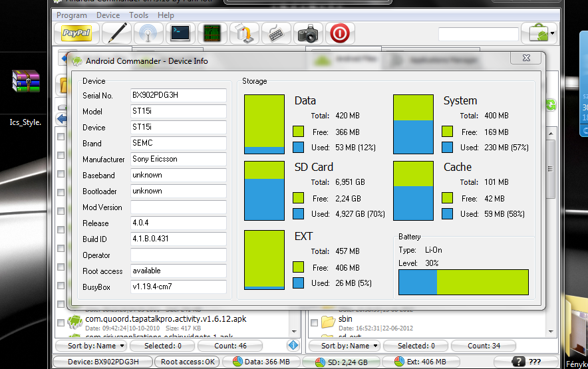Click the sign APK files toolbar icon
The width and height of the screenshot is (588, 369).
pyautogui.click(x=243, y=33)
